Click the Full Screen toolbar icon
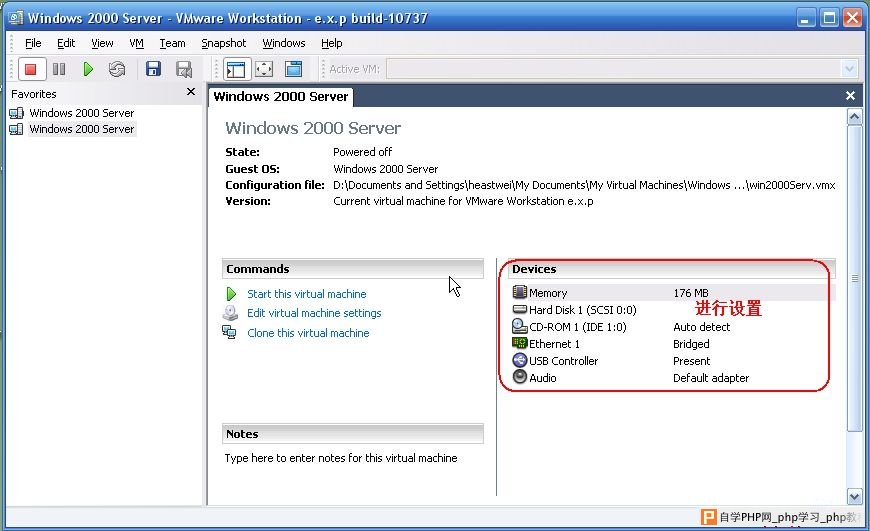Image resolution: width=870 pixels, height=531 pixels. 264,69
